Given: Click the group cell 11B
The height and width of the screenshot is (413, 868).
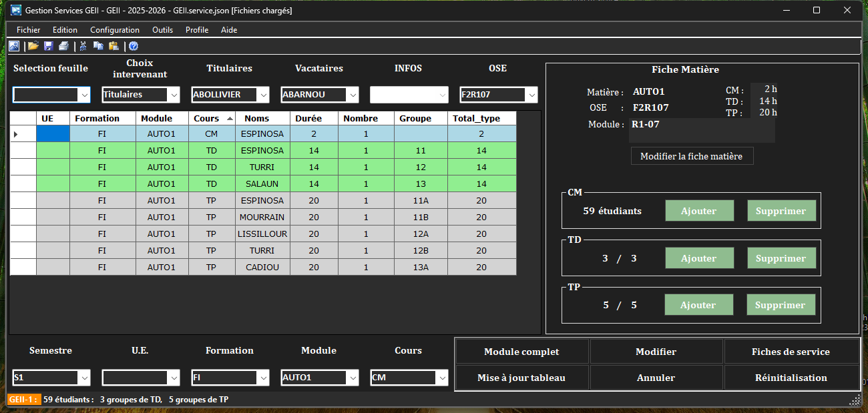Looking at the screenshot, I should pyautogui.click(x=421, y=217).
